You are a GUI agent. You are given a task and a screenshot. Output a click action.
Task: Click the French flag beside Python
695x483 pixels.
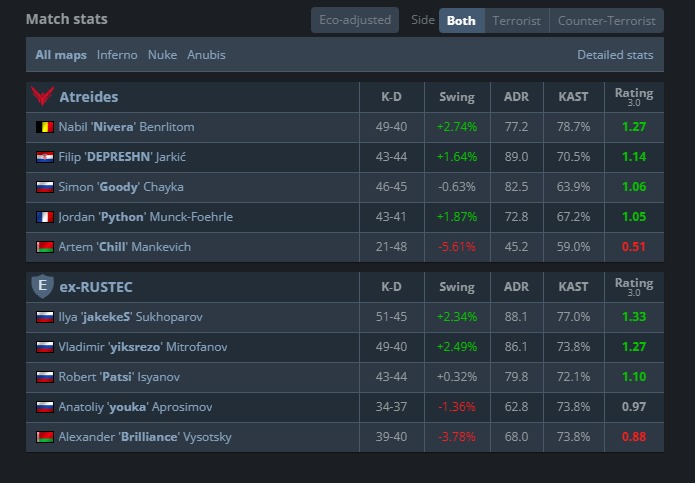(45, 217)
